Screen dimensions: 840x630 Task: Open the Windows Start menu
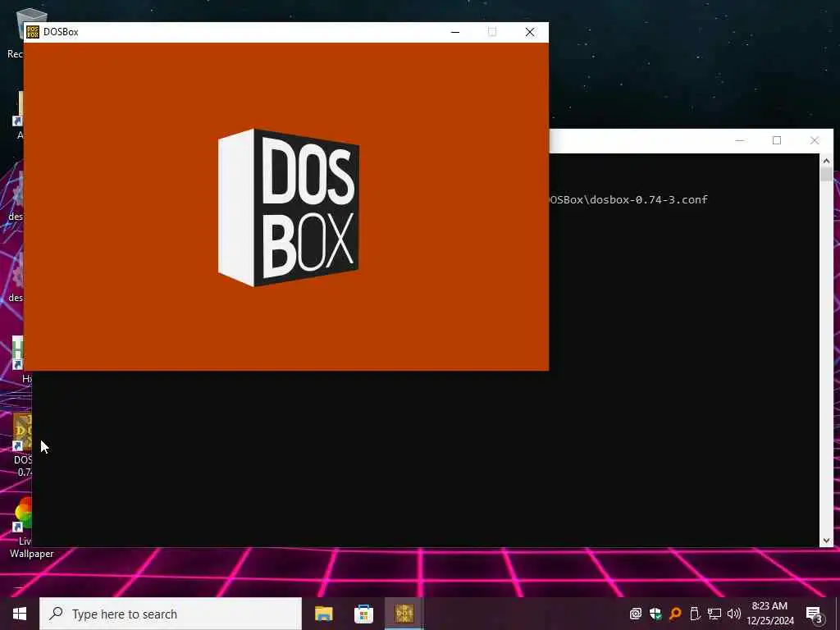(x=20, y=614)
